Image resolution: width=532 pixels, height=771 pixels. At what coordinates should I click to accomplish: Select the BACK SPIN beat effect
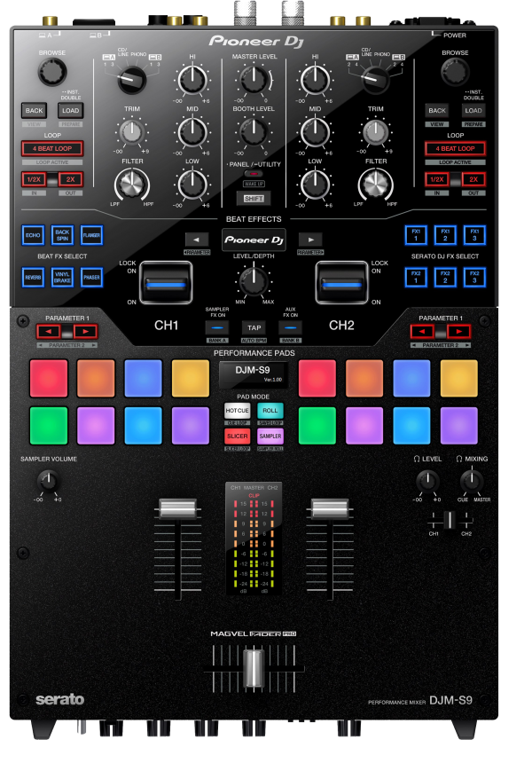pyautogui.click(x=62, y=235)
